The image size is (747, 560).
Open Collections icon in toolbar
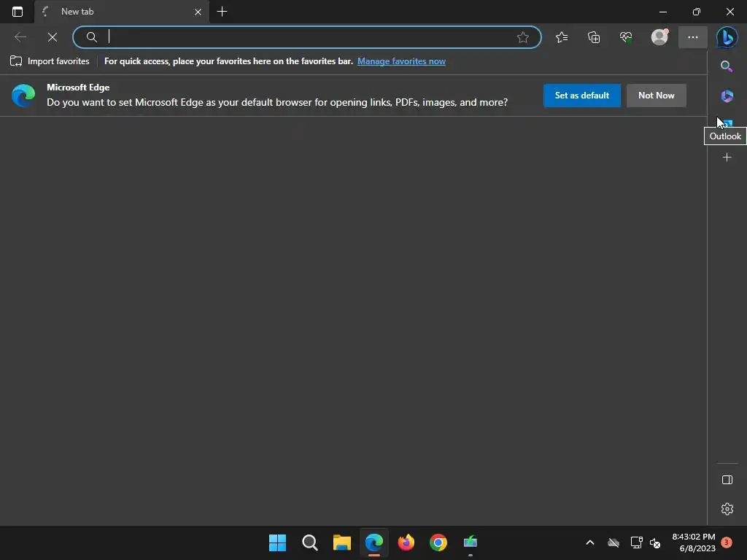pos(594,37)
